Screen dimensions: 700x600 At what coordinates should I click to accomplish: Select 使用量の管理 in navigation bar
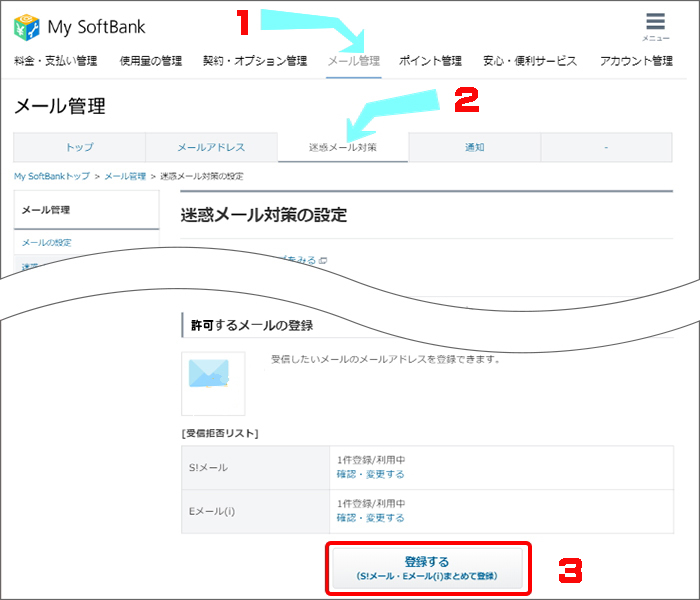click(x=151, y=61)
